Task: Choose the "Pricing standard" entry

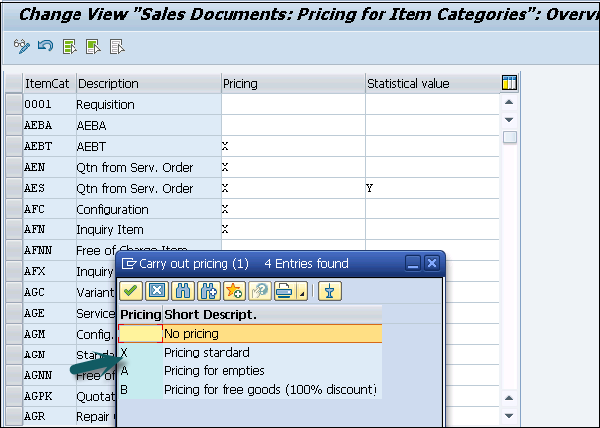Action: pos(207,353)
